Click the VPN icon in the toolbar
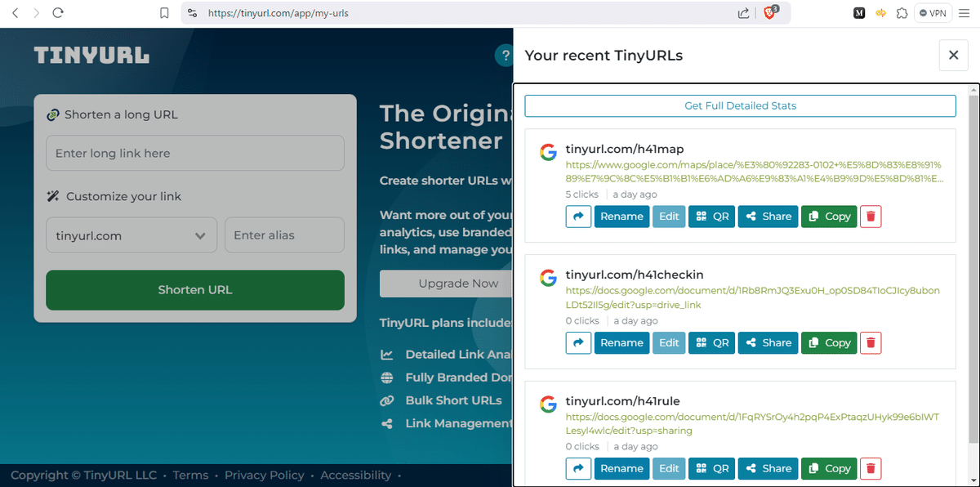Screen dimensions: 980x487 click(933, 13)
